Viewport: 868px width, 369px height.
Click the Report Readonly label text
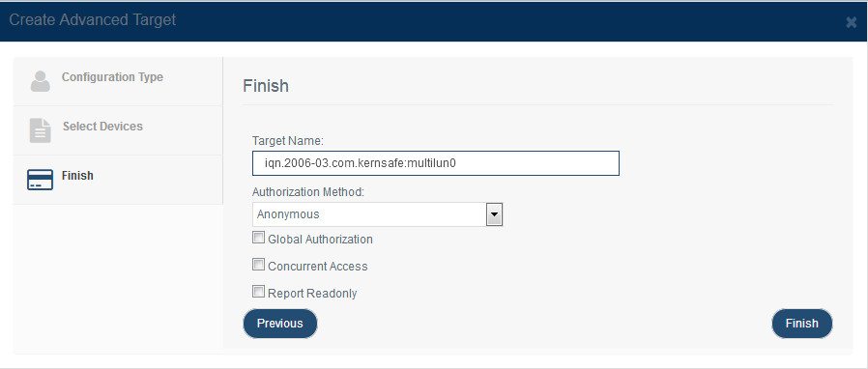coord(312,294)
